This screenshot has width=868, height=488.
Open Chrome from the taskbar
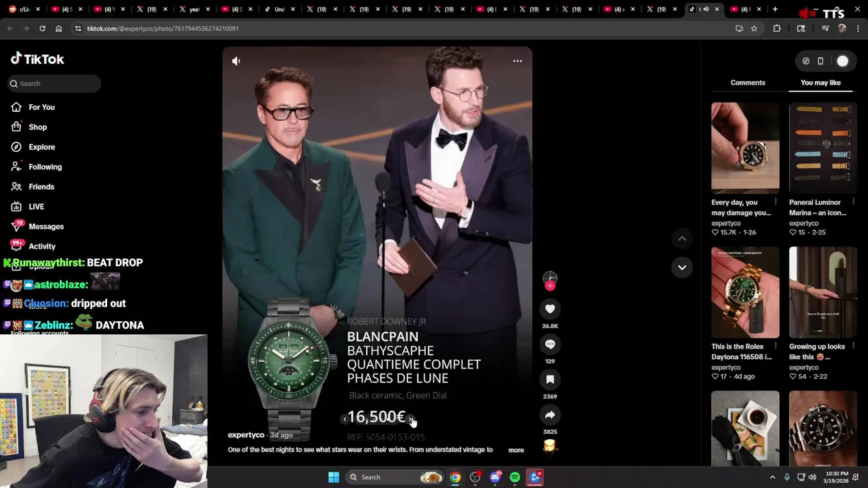(x=455, y=477)
